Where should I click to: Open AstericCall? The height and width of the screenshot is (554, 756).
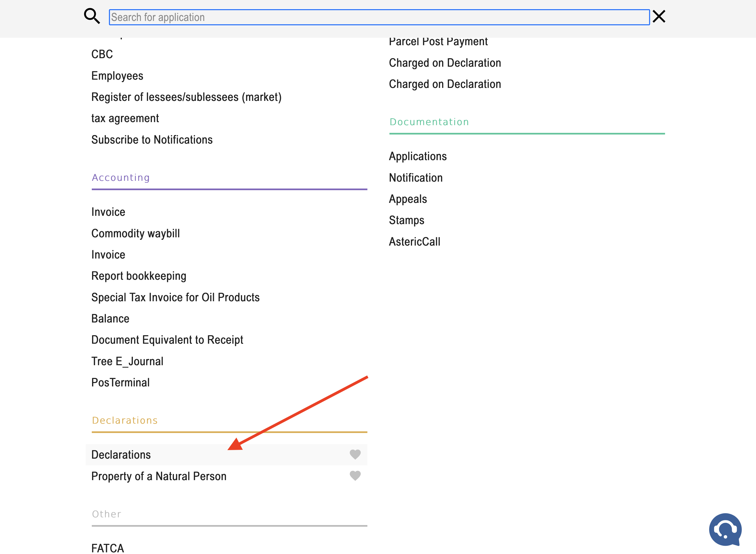[x=414, y=242]
